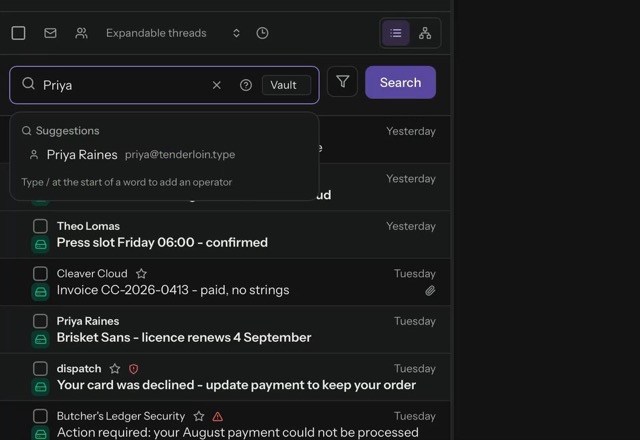Click the people contacts icon in toolbar
The width and height of the screenshot is (640, 440).
click(x=82, y=33)
